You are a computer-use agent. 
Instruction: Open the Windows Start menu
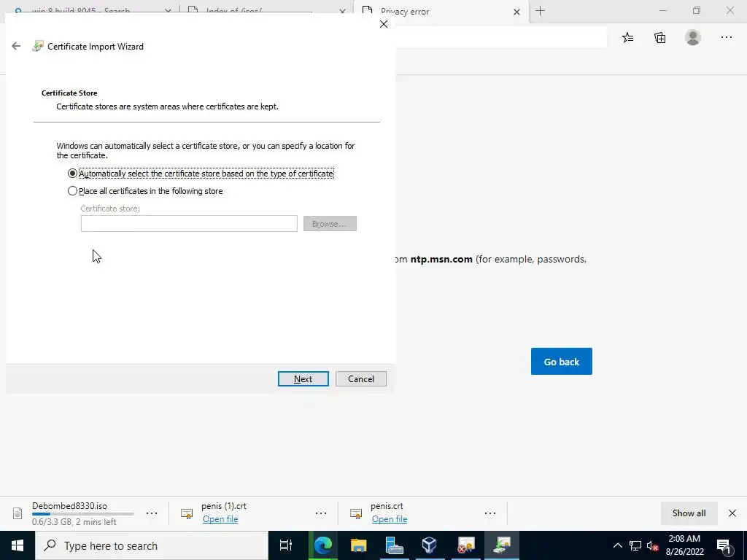click(18, 545)
